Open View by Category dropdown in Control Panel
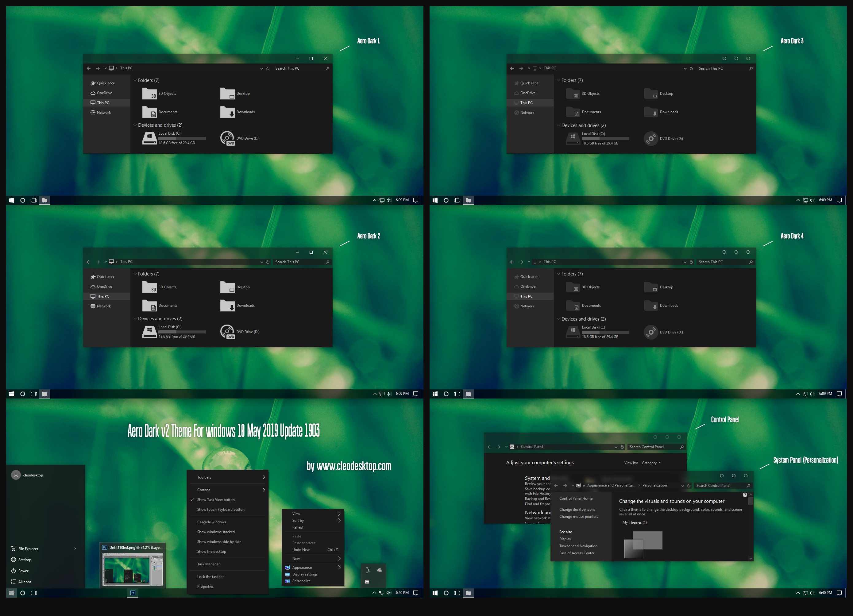The width and height of the screenshot is (853, 616). [651, 463]
